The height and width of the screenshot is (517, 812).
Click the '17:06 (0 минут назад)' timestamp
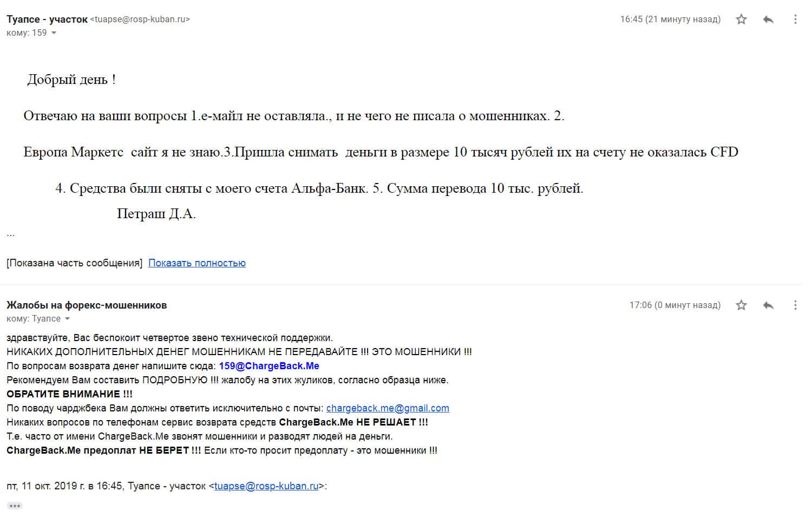coord(675,305)
